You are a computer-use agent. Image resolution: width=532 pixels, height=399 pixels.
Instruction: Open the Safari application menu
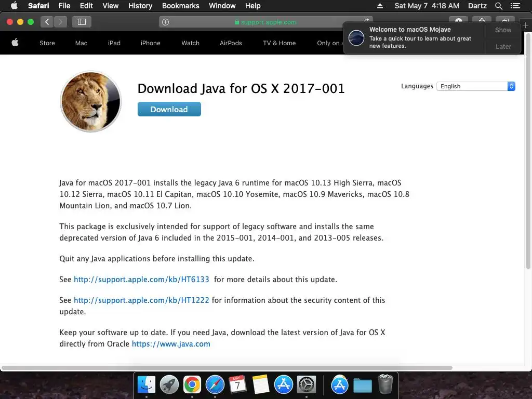coord(38,6)
